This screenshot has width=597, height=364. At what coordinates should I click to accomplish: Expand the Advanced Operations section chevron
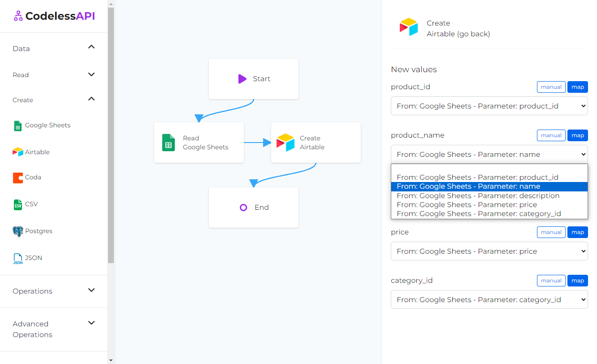pyautogui.click(x=91, y=323)
